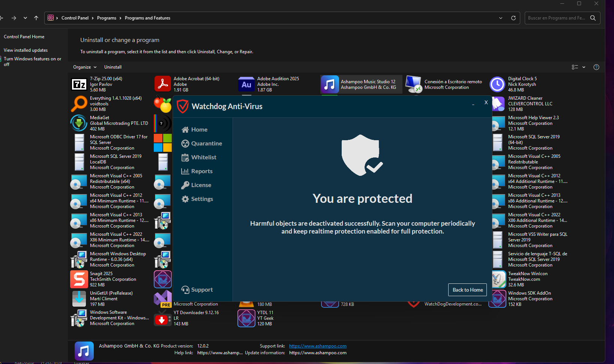Click the Watchdog red shield logo
The height and width of the screenshot is (364, 614).
click(x=183, y=106)
